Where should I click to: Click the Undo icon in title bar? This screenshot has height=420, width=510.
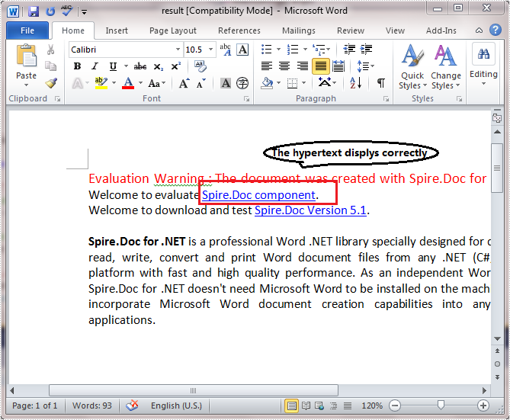pos(50,11)
